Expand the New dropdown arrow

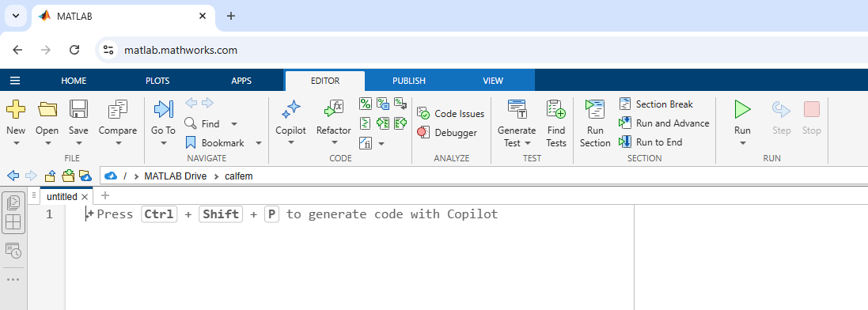tap(16, 143)
